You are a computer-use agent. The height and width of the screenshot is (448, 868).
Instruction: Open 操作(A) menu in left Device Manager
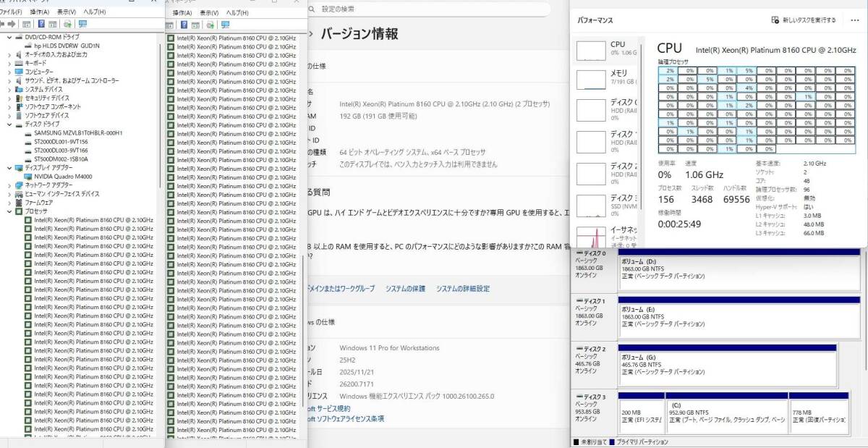39,12
